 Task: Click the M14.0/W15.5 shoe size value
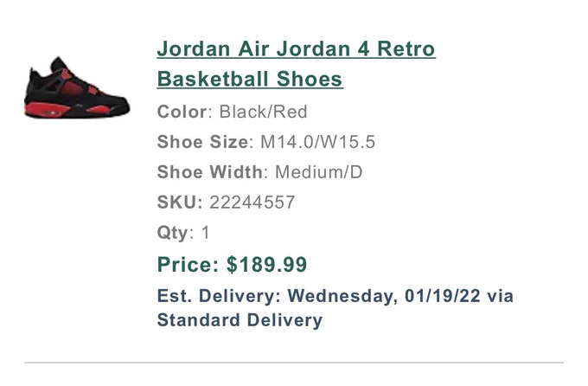click(x=317, y=142)
